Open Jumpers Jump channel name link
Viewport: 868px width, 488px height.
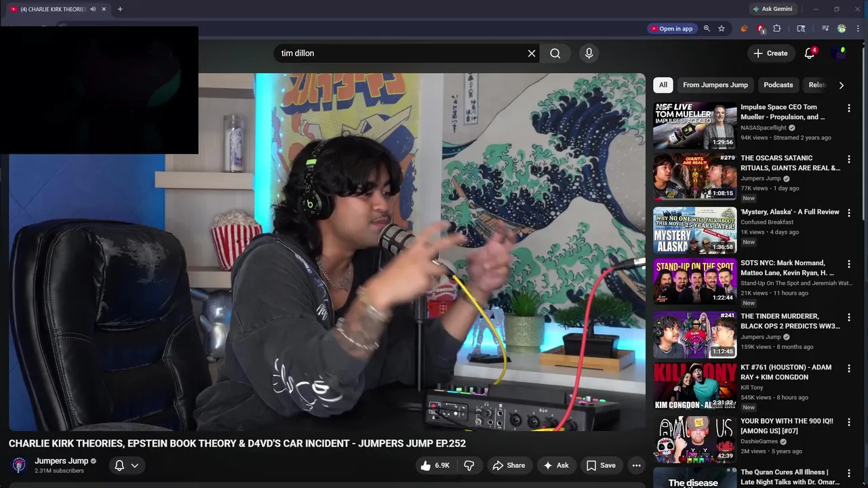pos(62,461)
